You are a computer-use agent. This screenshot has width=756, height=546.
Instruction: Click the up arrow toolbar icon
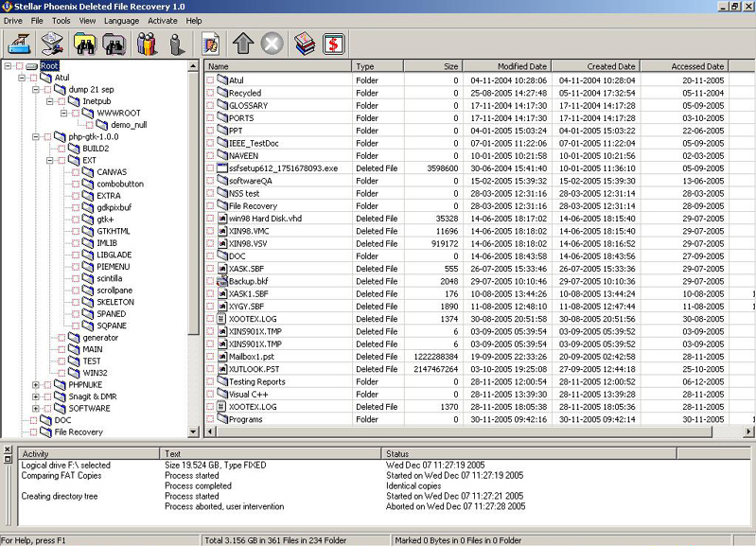tap(243, 44)
